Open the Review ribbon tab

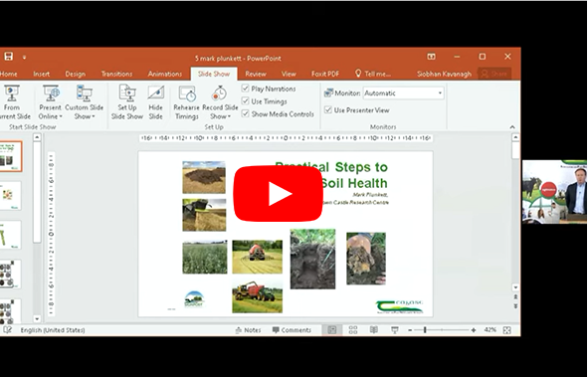(256, 74)
